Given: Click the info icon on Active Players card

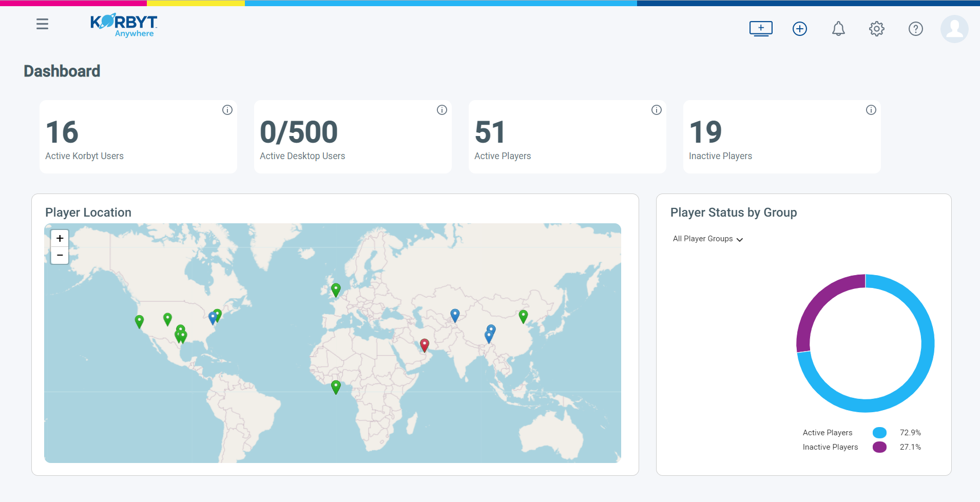Looking at the screenshot, I should click(657, 109).
